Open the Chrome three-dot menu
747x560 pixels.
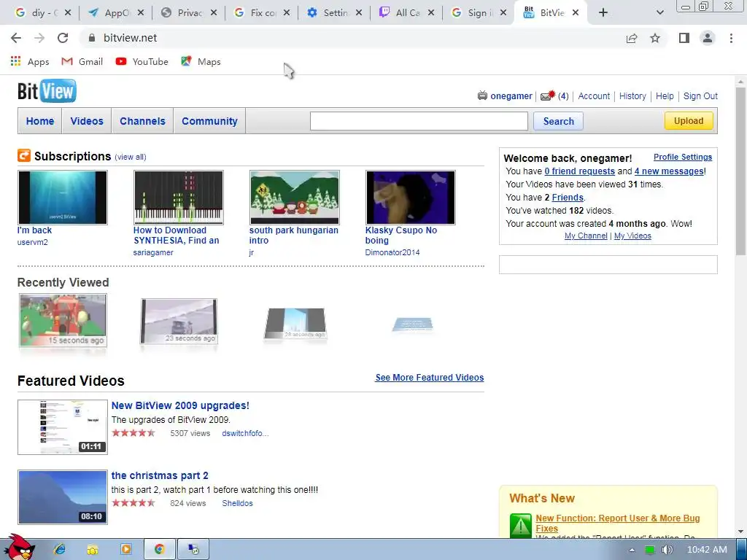click(x=731, y=38)
